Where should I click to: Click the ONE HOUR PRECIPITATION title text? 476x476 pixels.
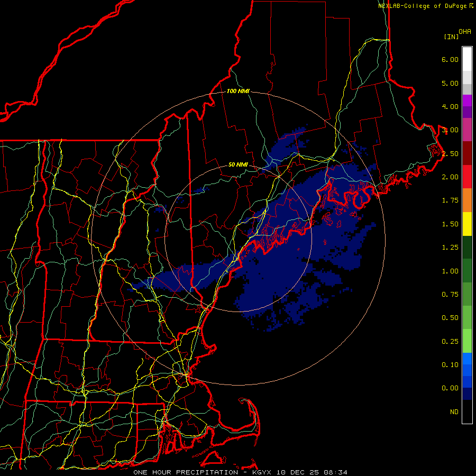186,472
